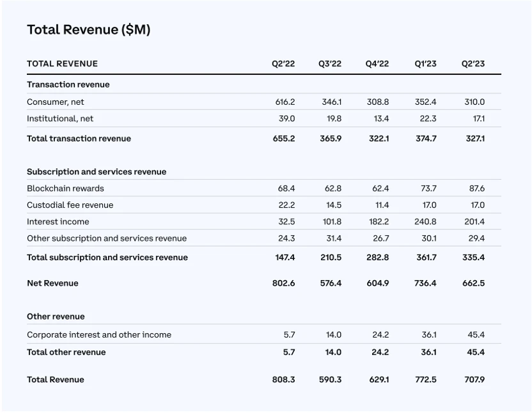
Task: Click the Corporate interest and other income label
Action: tap(99, 335)
